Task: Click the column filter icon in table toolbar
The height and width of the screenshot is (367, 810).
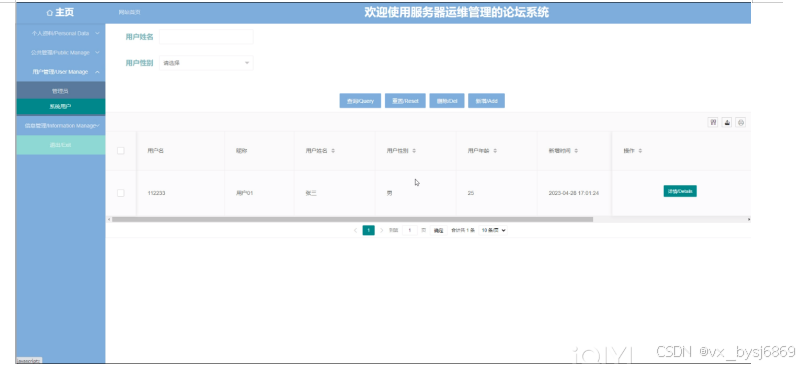Action: (x=713, y=123)
